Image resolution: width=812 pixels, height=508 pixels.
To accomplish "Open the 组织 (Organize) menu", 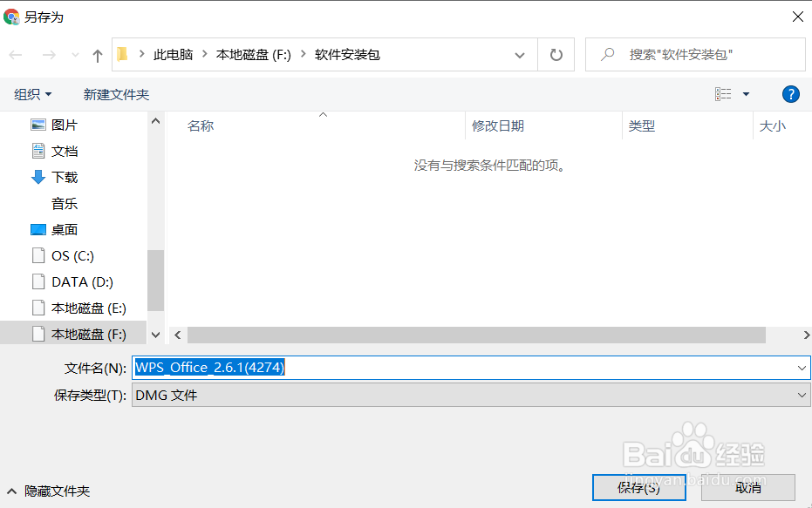I will pyautogui.click(x=32, y=93).
